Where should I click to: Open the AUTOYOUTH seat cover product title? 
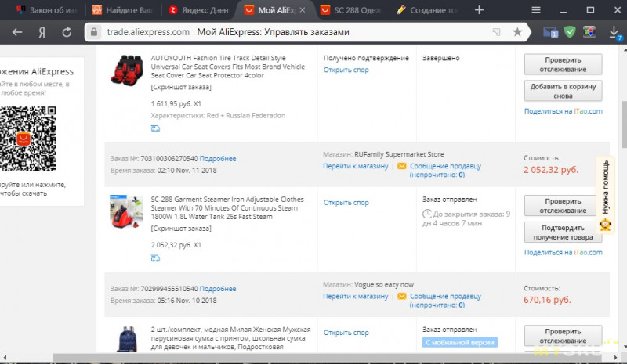(x=228, y=67)
